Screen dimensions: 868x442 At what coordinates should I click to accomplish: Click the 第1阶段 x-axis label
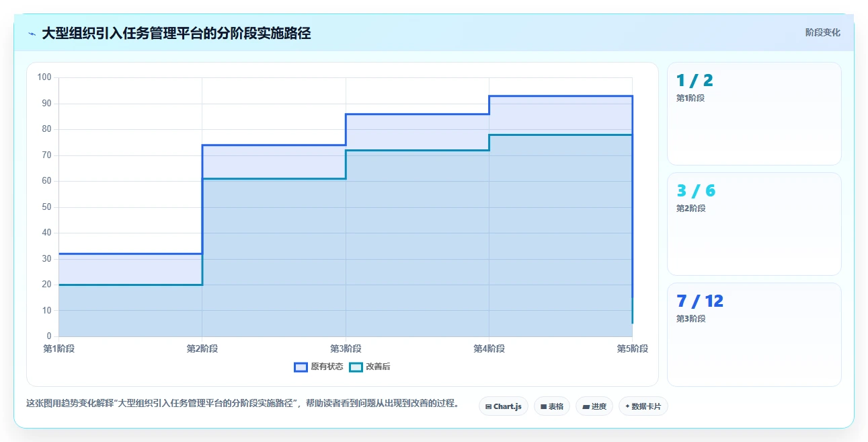(x=58, y=348)
